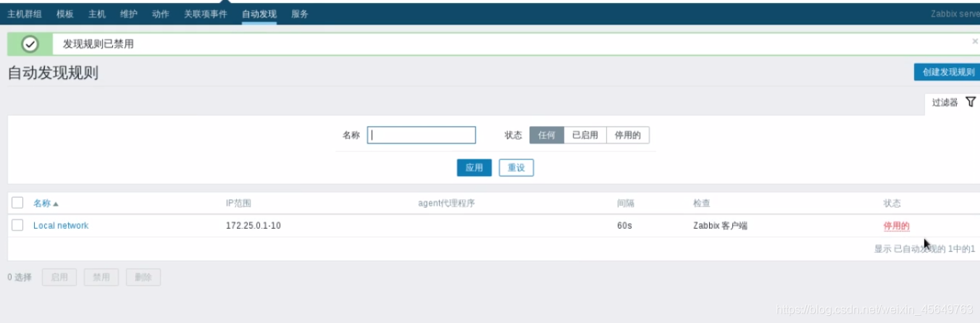
Task: Click the 自动发现规则 page heading
Action: tap(53, 73)
